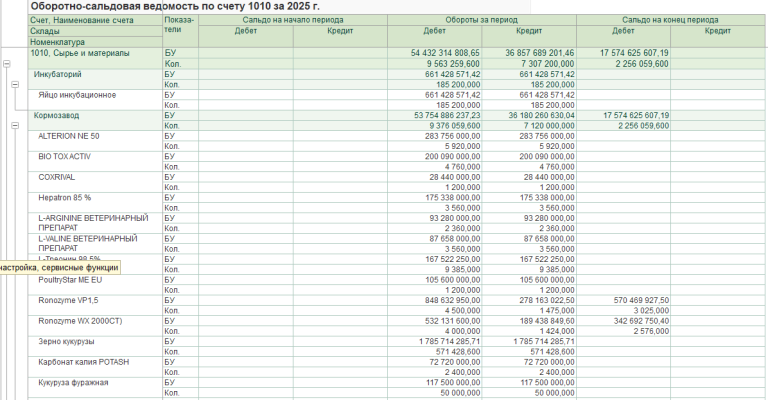This screenshot has width=768, height=400.
Task: Click Ronozyme WX end balance 342 692 750,40
Action: (641, 321)
